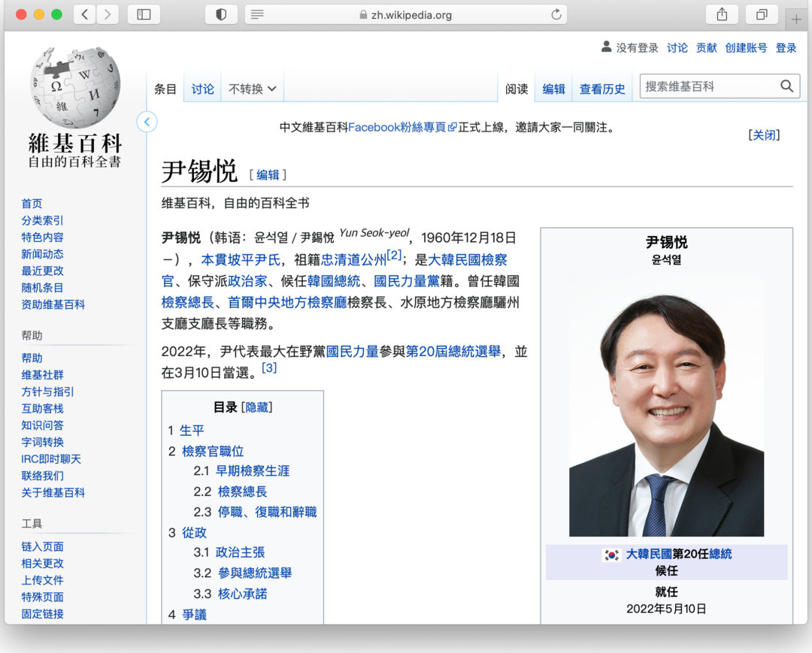Open the 条目 tab
Viewport: 812px width, 653px height.
(165, 89)
